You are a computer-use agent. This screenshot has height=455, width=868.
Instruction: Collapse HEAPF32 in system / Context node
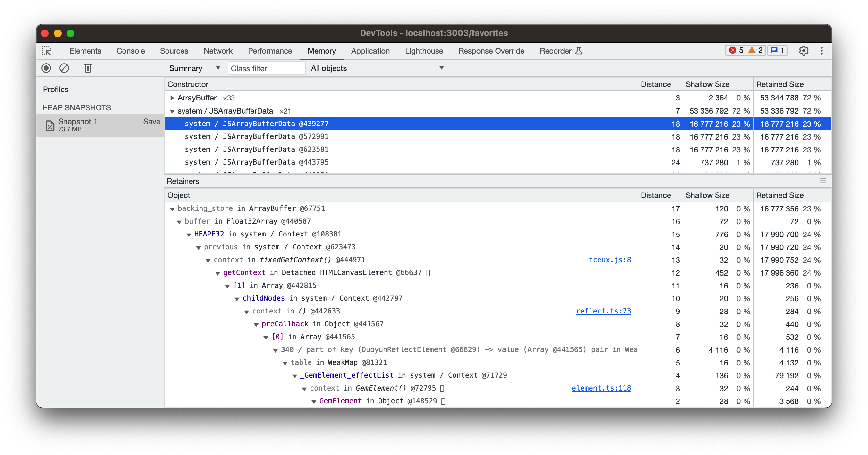coord(189,235)
